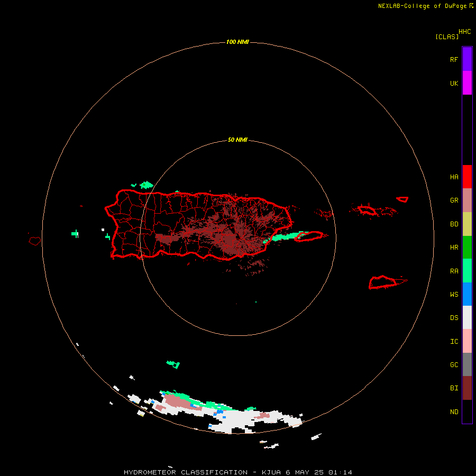Click the 'HHC' product code text
The width and height of the screenshot is (476, 476).
(x=464, y=32)
